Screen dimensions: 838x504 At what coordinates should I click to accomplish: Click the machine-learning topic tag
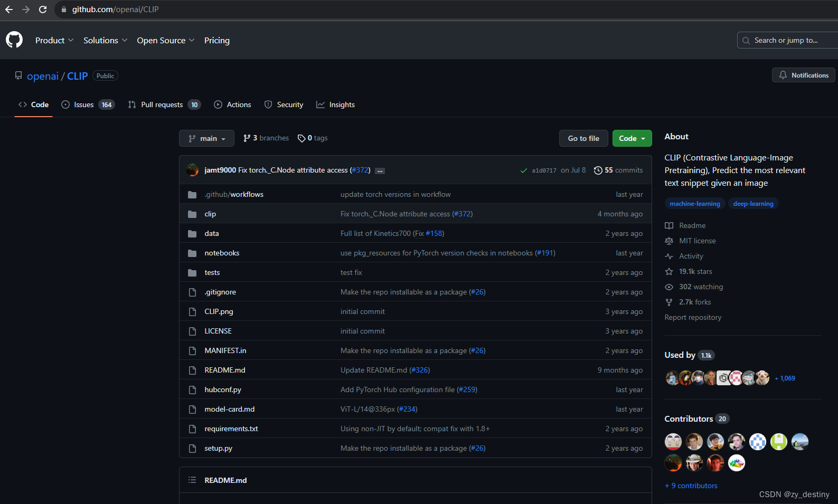(x=695, y=204)
